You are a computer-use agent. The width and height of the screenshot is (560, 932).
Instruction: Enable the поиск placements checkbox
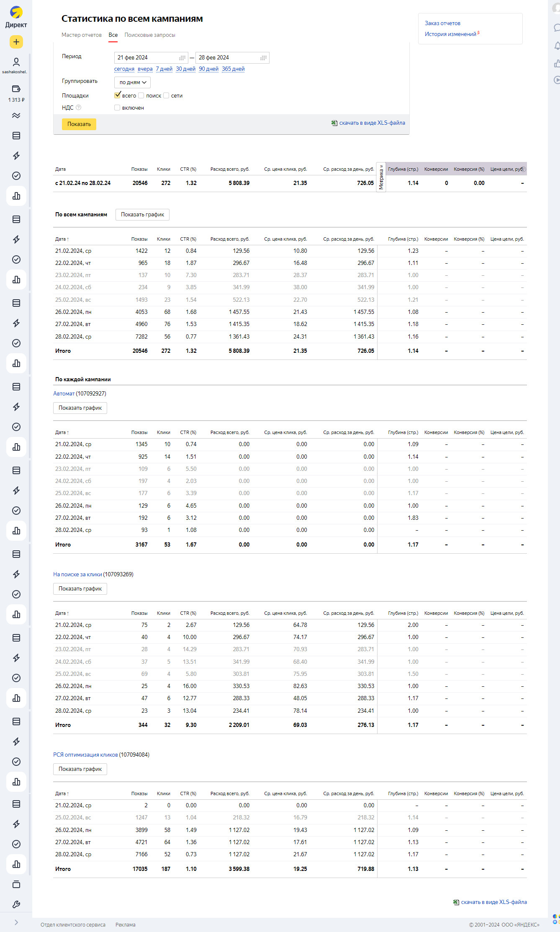[141, 95]
